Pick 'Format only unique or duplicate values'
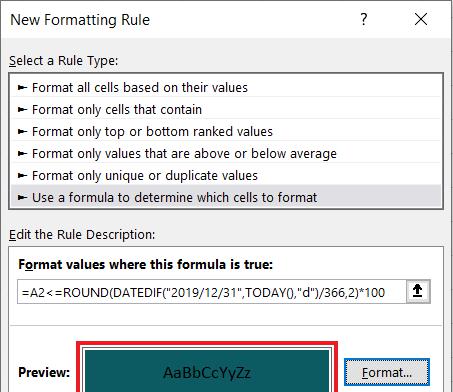Image resolution: width=453 pixels, height=392 pixels. click(x=226, y=176)
